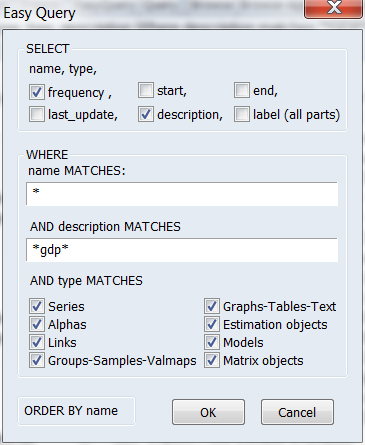Check the label (all parts) checkbox
Image resolution: width=365 pixels, height=445 pixels.
(242, 114)
